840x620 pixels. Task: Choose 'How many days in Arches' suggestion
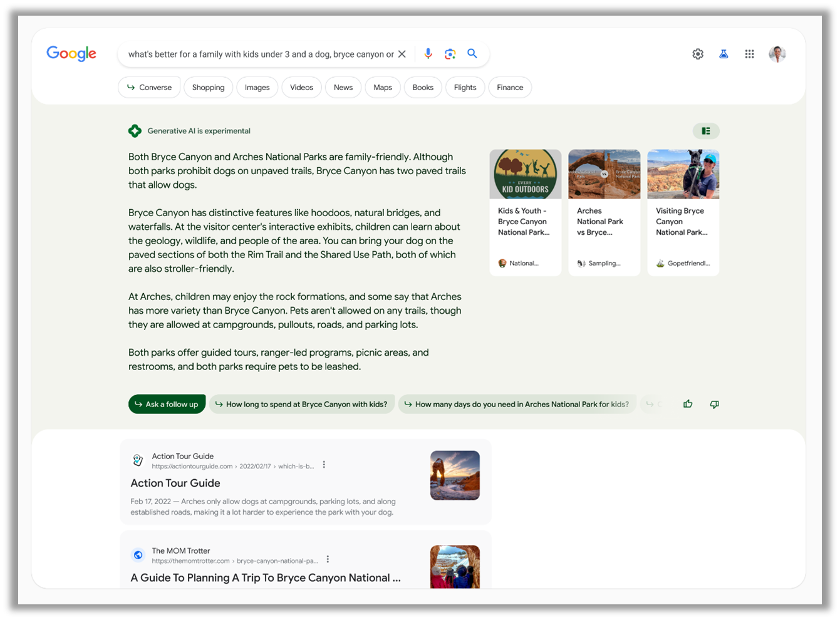(517, 404)
